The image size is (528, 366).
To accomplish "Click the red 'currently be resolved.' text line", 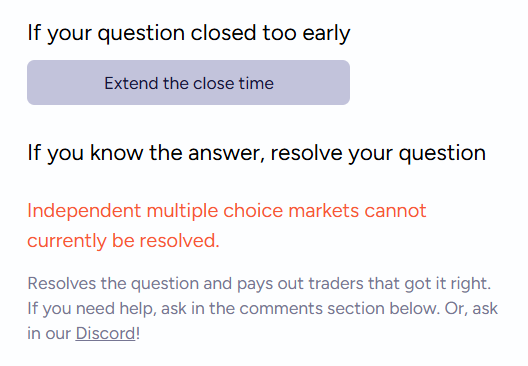I will 123,241.
